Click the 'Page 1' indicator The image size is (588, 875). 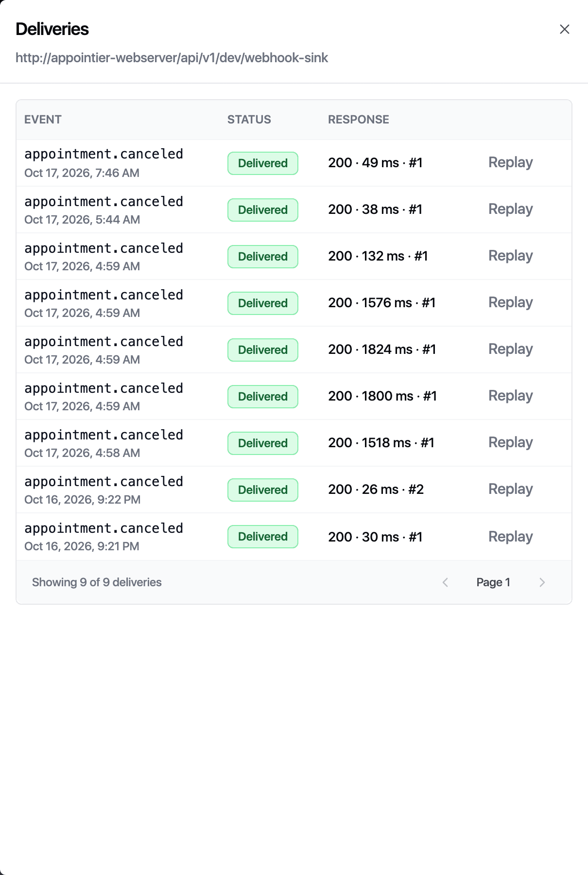point(493,582)
